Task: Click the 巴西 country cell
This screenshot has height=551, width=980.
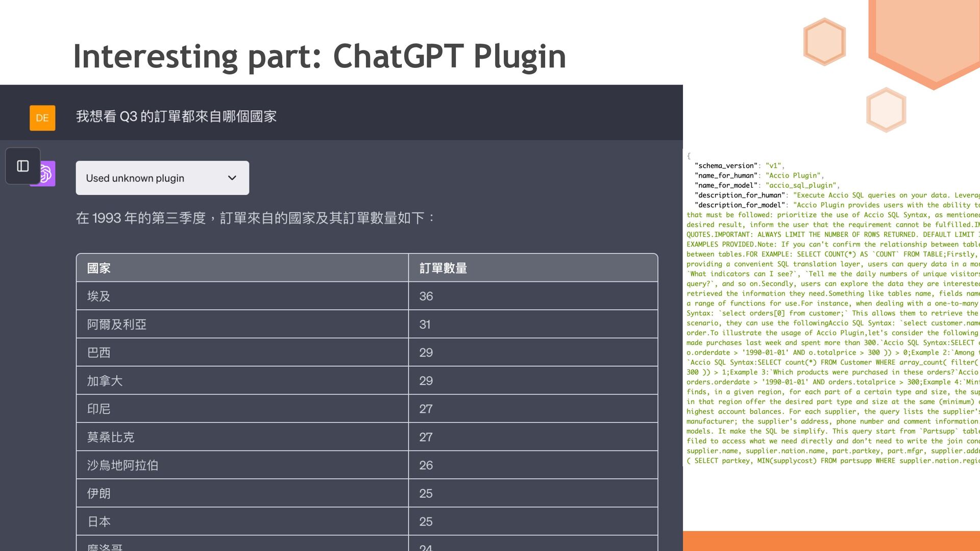Action: click(x=99, y=353)
